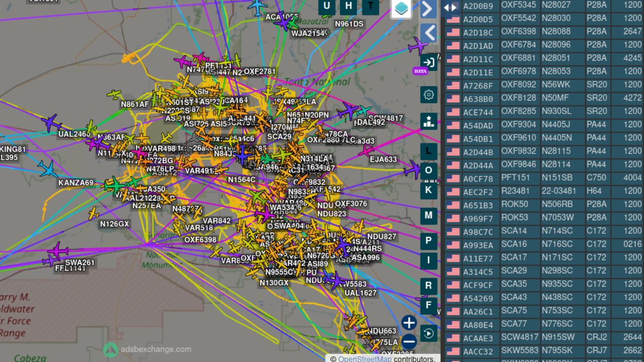The width and height of the screenshot is (644, 362).
Task: Toggle the H map button
Action: coord(349,6)
